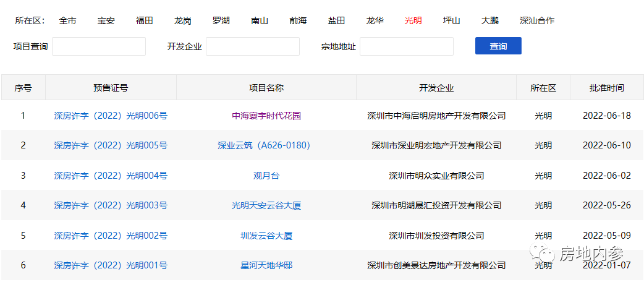
Task: Click the 开发企业 column header
Action: point(436,88)
